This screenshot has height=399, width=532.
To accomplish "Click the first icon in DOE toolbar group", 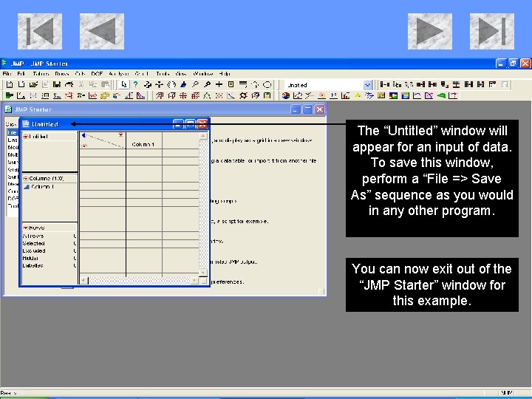I will (159, 95).
